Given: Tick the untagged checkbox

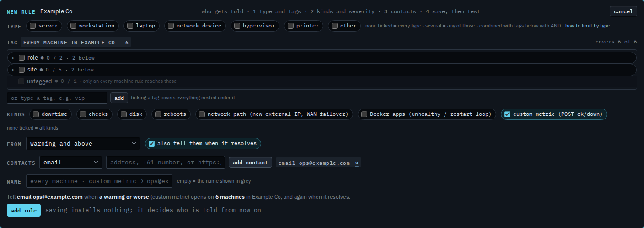Looking at the screenshot, I should [21, 81].
